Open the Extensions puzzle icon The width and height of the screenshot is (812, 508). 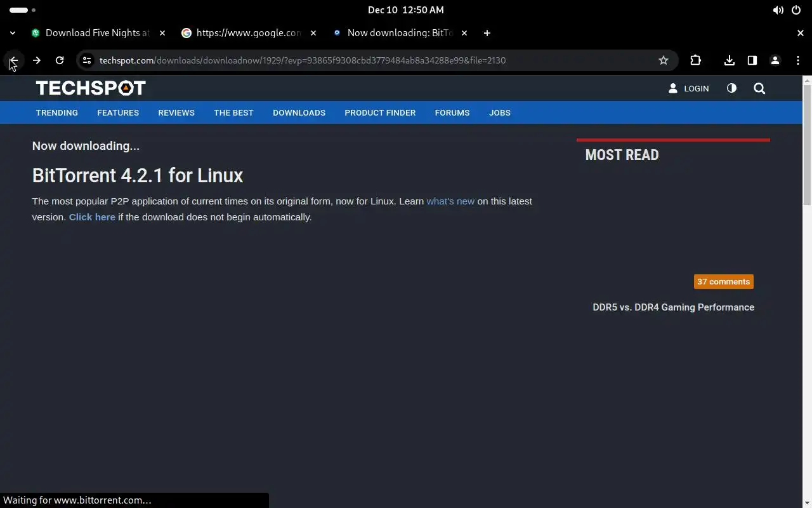pos(696,60)
